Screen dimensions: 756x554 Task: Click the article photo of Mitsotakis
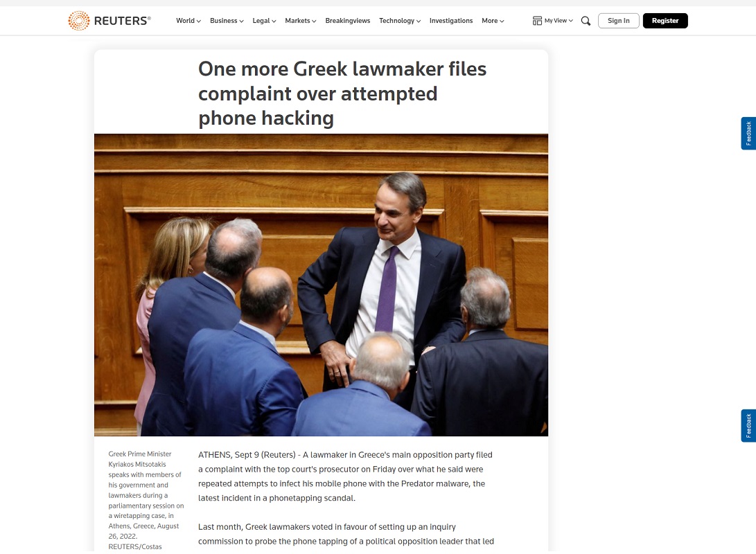tap(321, 285)
